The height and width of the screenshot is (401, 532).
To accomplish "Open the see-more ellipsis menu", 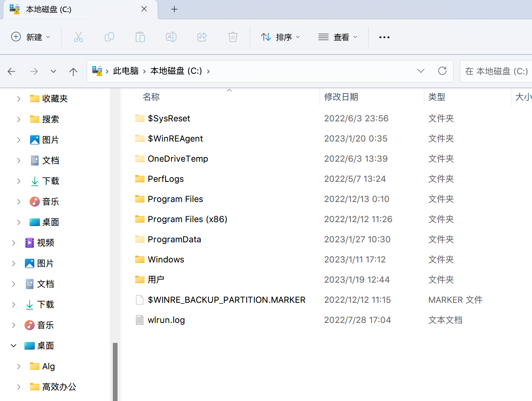I will click(384, 37).
